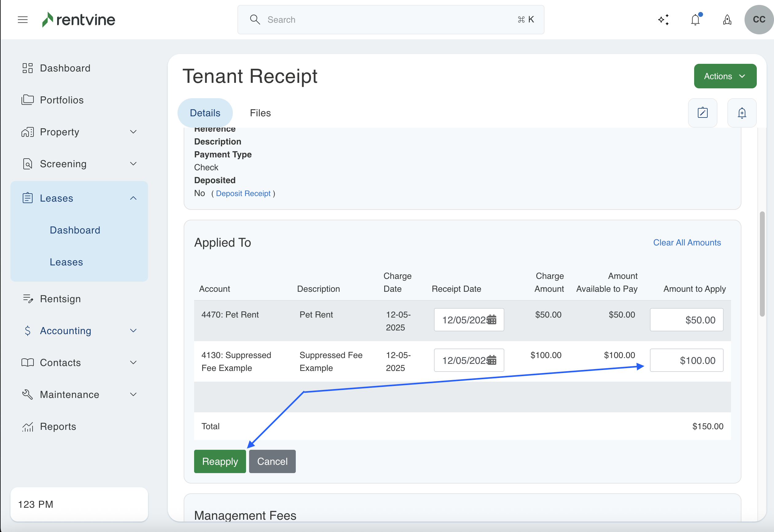Screen dimensions: 774x532
Task: Open the hamburger menu icon
Action: [23, 20]
